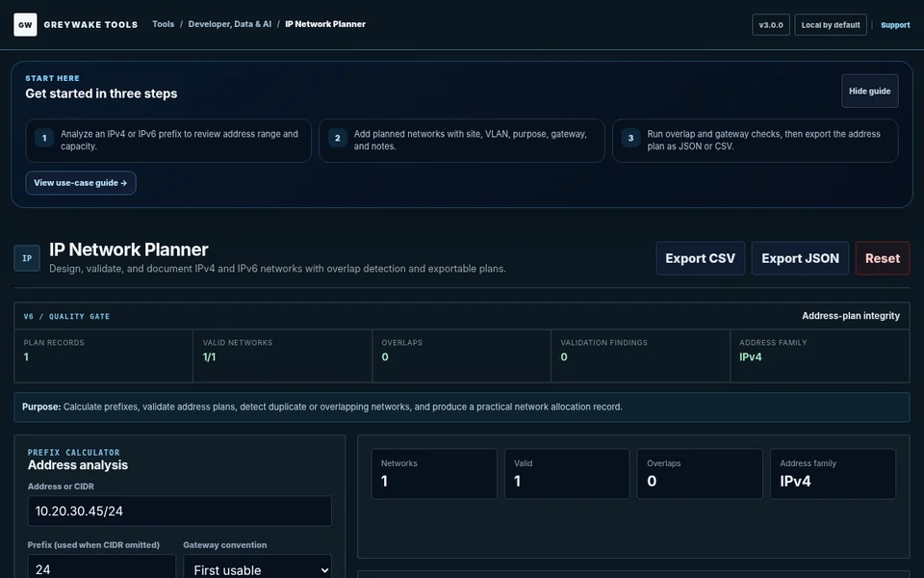
Task: Open the Support link
Action: click(x=895, y=25)
